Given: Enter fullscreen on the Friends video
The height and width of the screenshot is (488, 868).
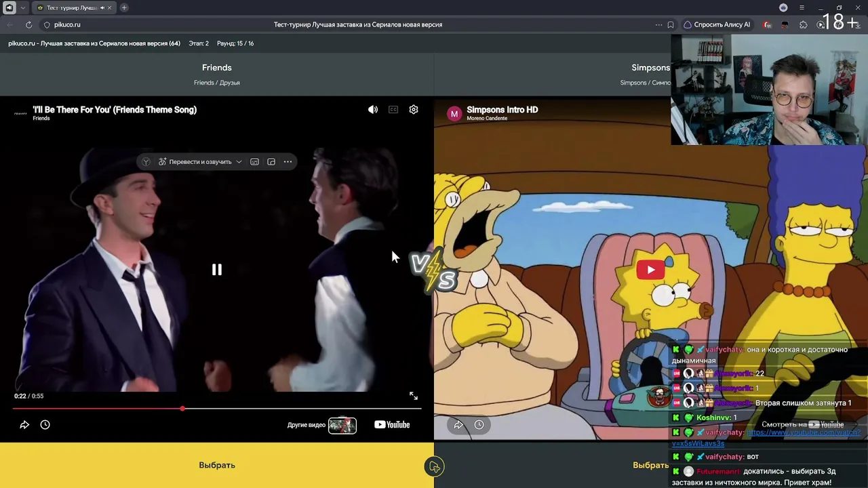Looking at the screenshot, I should (x=414, y=396).
